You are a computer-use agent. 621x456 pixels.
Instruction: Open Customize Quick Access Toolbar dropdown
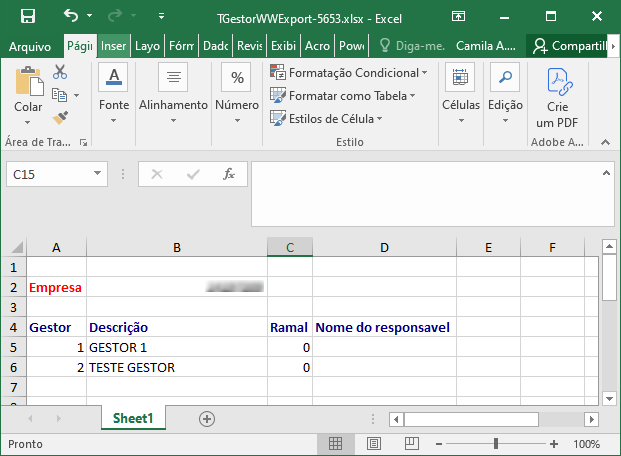161,16
